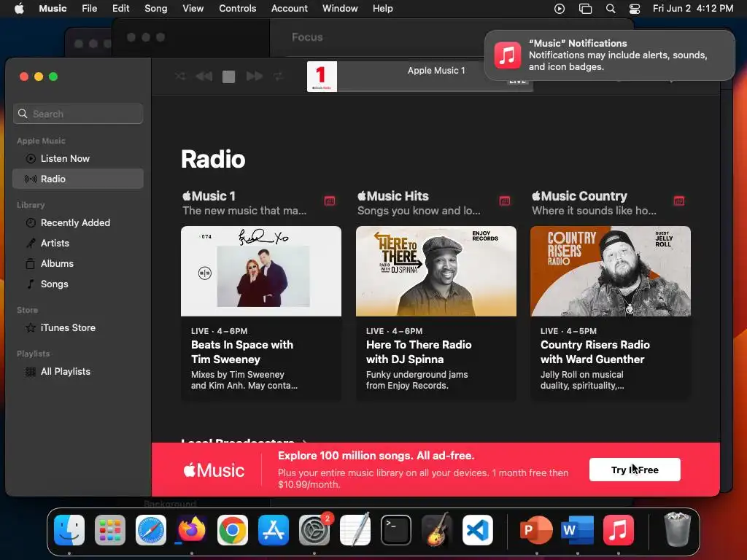Open System Settings from the Dock
Image resolution: width=747 pixels, height=560 pixels.
click(314, 530)
